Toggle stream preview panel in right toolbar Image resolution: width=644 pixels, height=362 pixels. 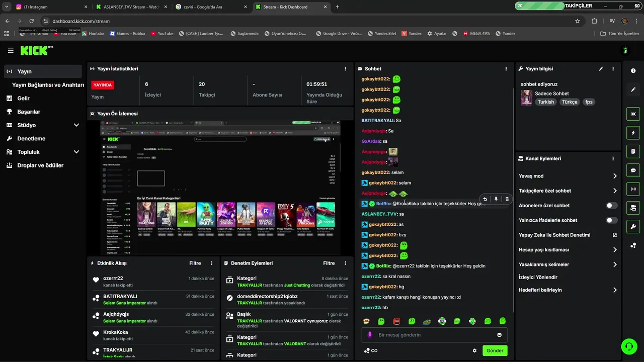pos(633,114)
